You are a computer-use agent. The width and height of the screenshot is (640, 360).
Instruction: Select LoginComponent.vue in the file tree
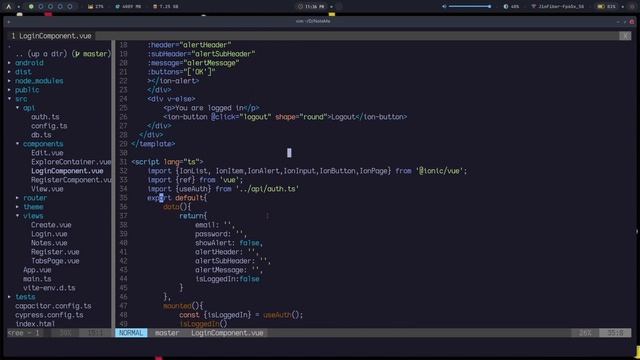tap(67, 171)
